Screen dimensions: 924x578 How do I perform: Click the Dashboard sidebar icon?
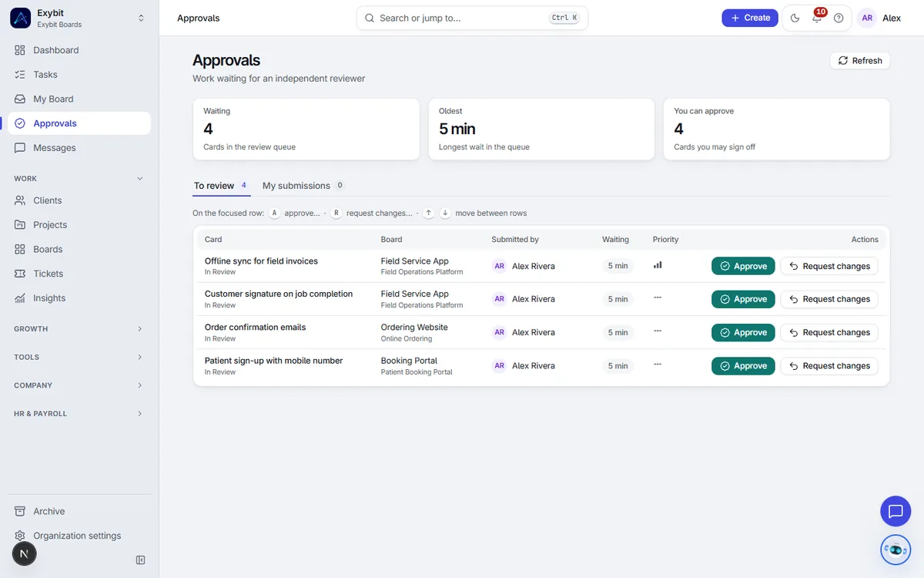pos(20,50)
